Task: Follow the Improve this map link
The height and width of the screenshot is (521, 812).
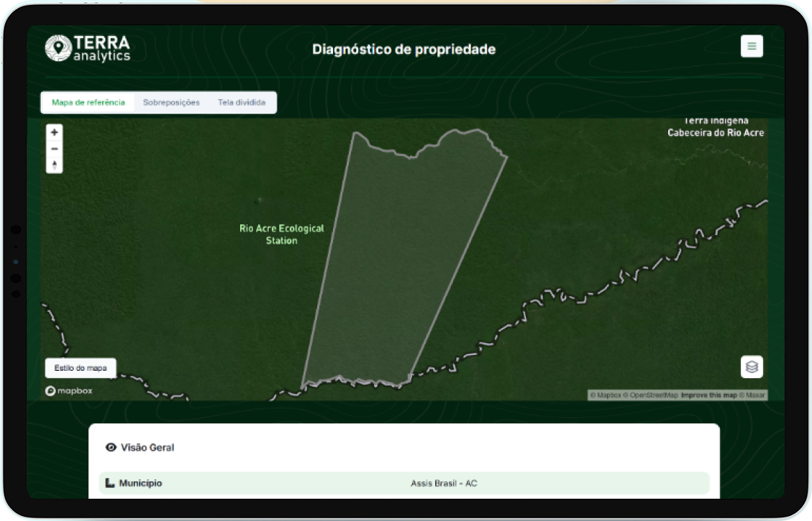Action: (x=708, y=395)
